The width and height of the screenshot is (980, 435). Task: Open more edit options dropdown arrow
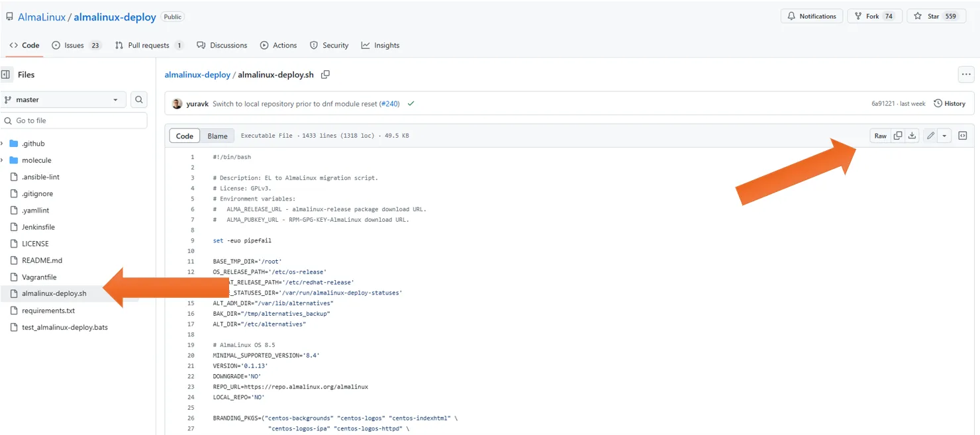(x=944, y=136)
